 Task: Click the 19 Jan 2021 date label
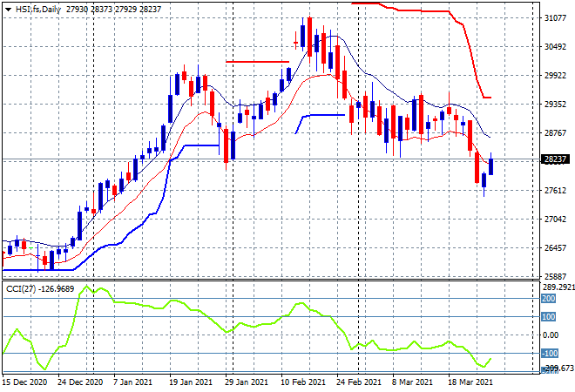coord(191,382)
